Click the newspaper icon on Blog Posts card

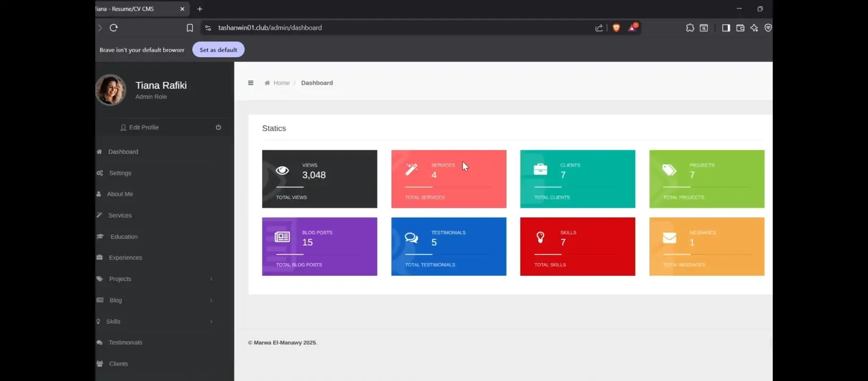click(282, 237)
